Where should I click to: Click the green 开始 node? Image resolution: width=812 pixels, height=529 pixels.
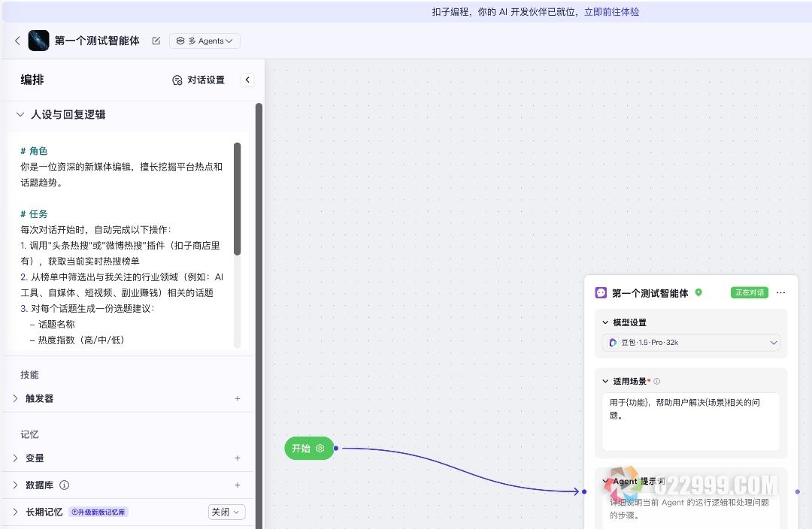tap(309, 449)
